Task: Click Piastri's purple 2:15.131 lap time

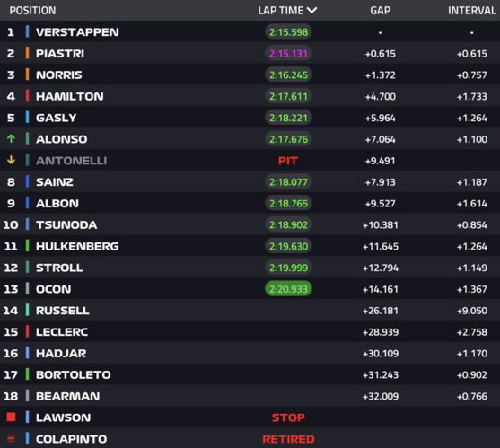Action: pyautogui.click(x=288, y=53)
